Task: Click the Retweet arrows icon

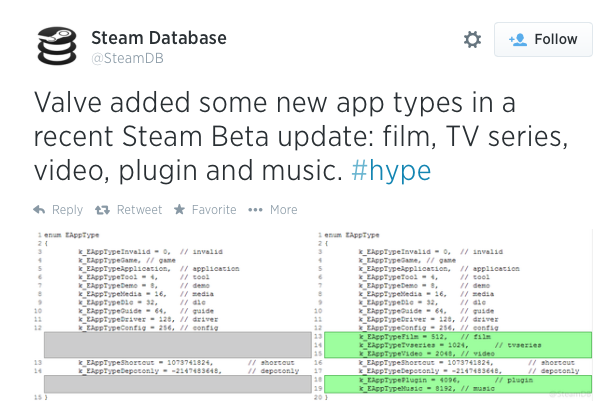Action: (102, 210)
